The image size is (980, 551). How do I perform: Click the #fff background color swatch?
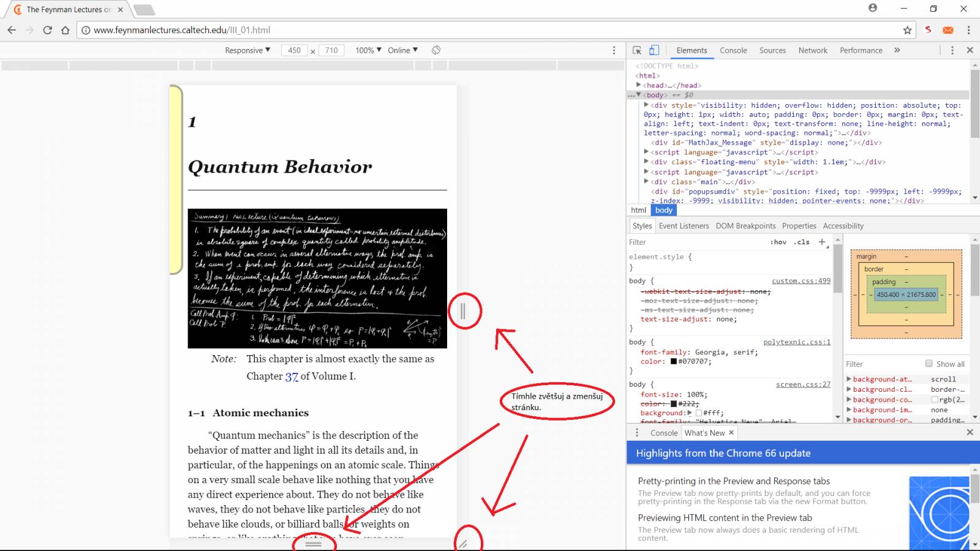coord(699,413)
